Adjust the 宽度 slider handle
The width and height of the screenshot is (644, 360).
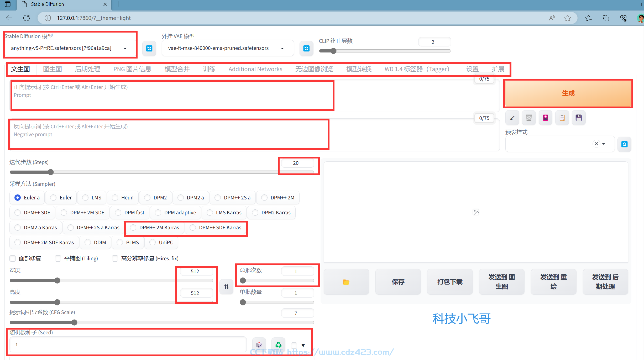click(x=57, y=280)
